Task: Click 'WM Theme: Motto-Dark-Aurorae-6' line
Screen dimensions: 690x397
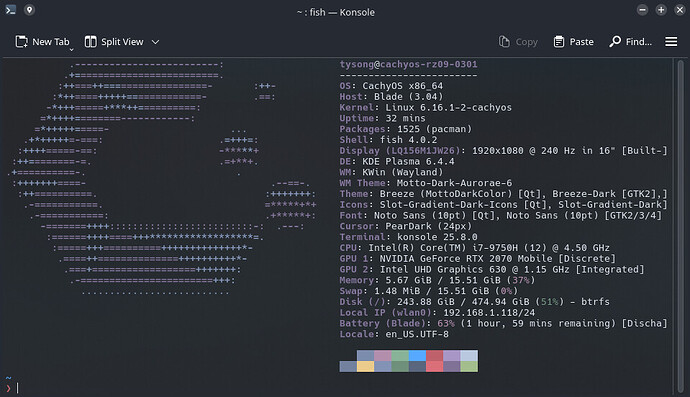Action: click(426, 183)
